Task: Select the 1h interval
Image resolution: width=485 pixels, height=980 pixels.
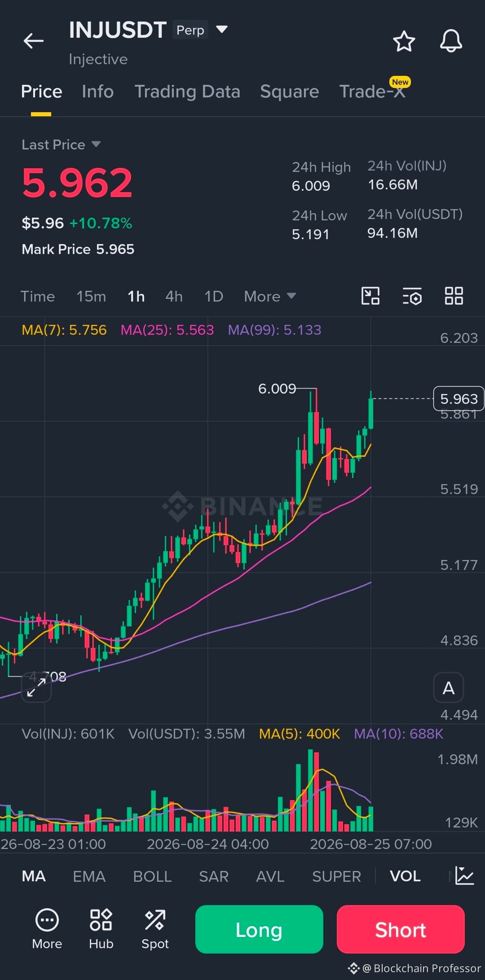Action: pos(136,296)
